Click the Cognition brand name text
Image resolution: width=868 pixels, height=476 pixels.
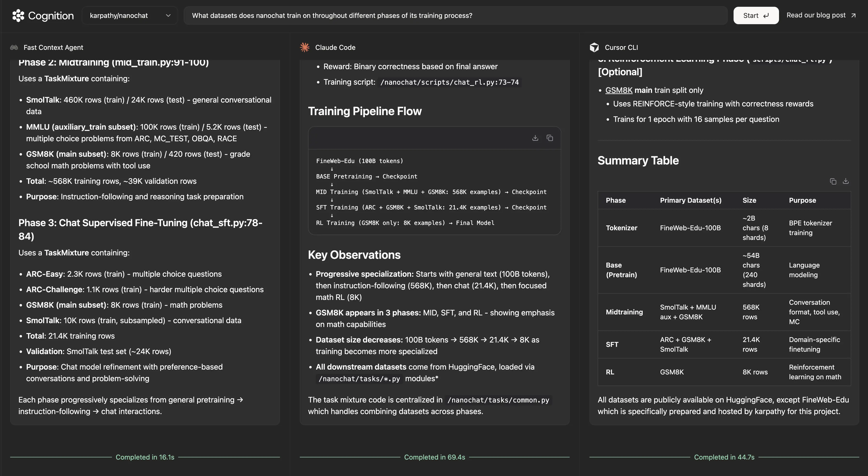51,15
